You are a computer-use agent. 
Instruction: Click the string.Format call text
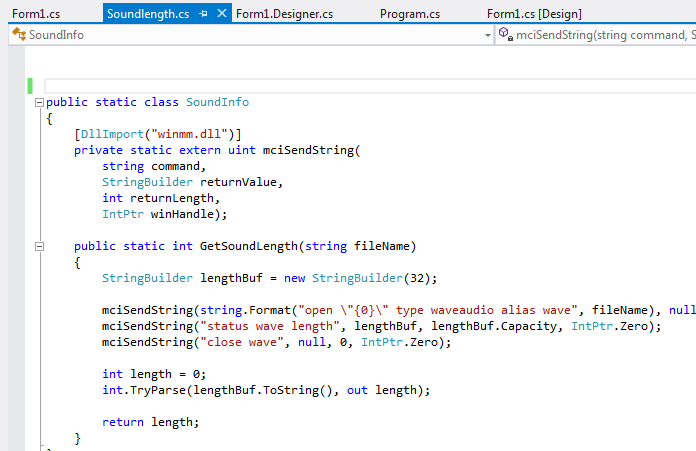245,310
